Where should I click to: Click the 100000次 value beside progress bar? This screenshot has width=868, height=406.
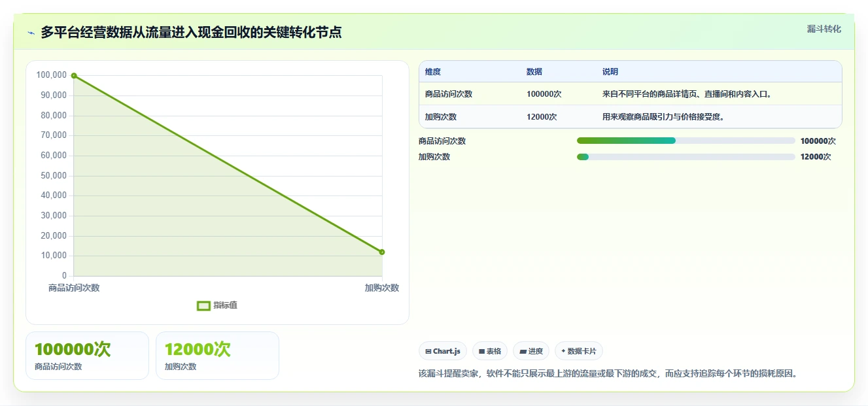[818, 141]
